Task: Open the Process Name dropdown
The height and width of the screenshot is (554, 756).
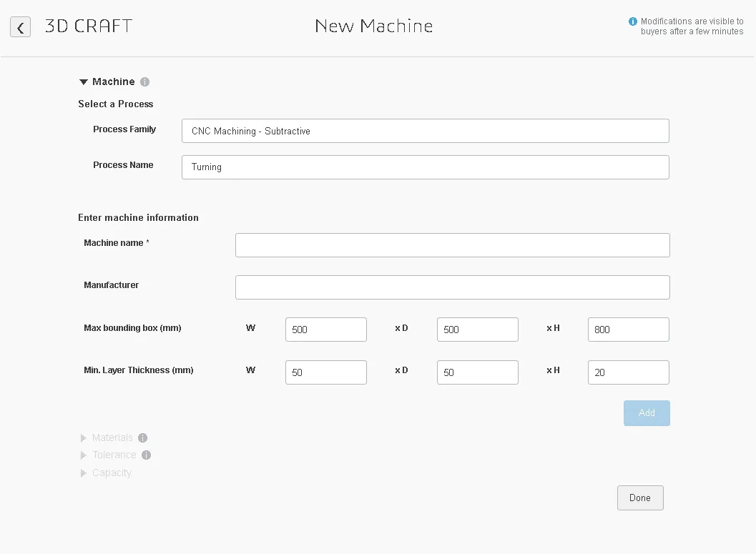Action: 425,167
